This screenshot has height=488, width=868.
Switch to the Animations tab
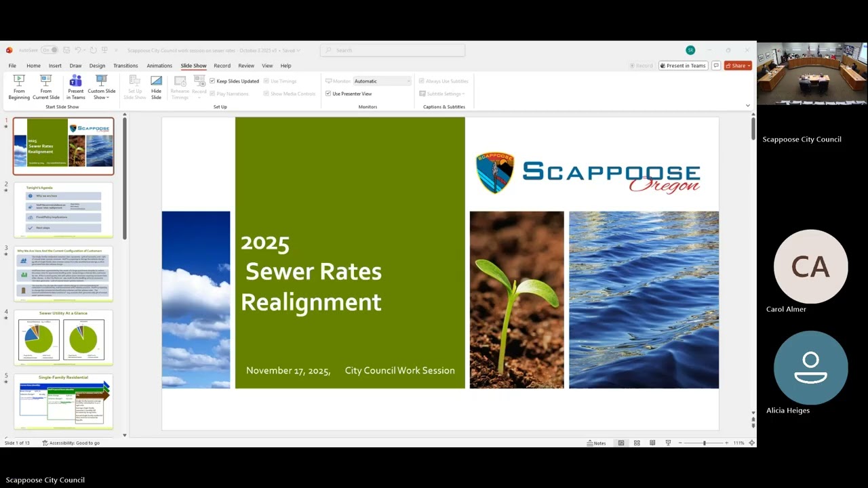pos(159,66)
